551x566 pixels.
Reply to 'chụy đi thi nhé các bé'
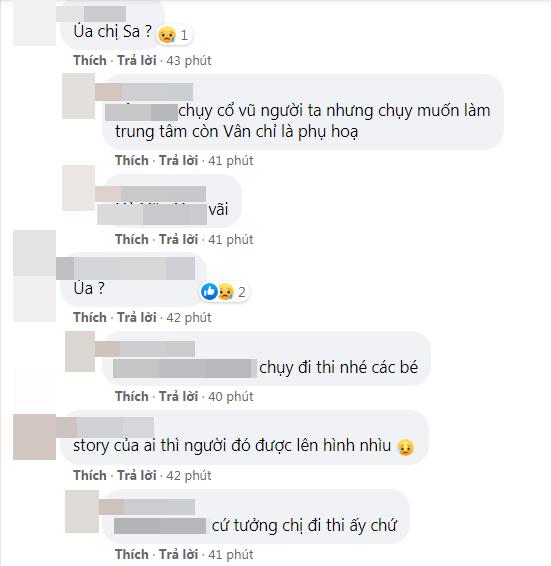tap(179, 396)
